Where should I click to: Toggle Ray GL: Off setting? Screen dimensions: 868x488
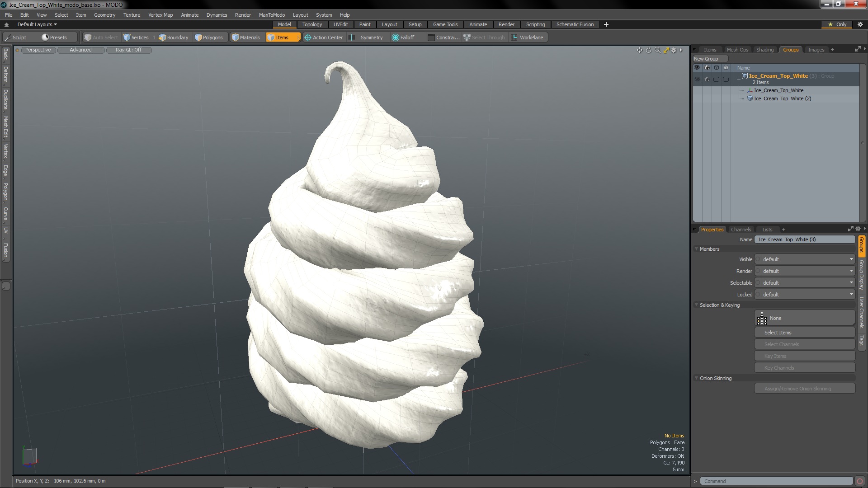click(x=129, y=50)
